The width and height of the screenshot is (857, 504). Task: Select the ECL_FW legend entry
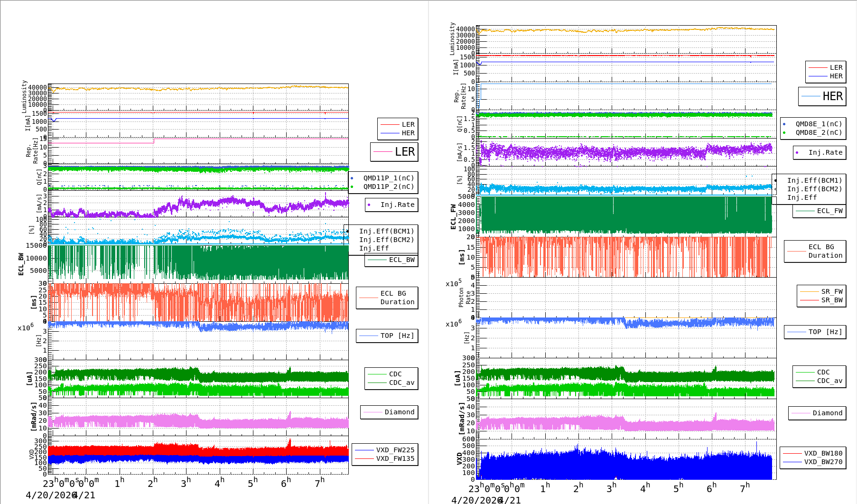[x=820, y=211]
